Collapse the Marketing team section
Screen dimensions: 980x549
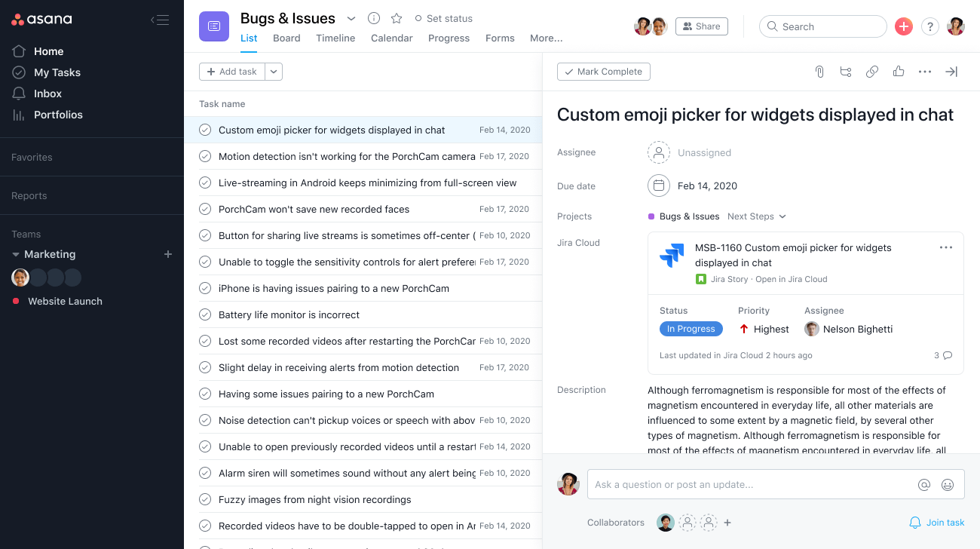pyautogui.click(x=16, y=255)
